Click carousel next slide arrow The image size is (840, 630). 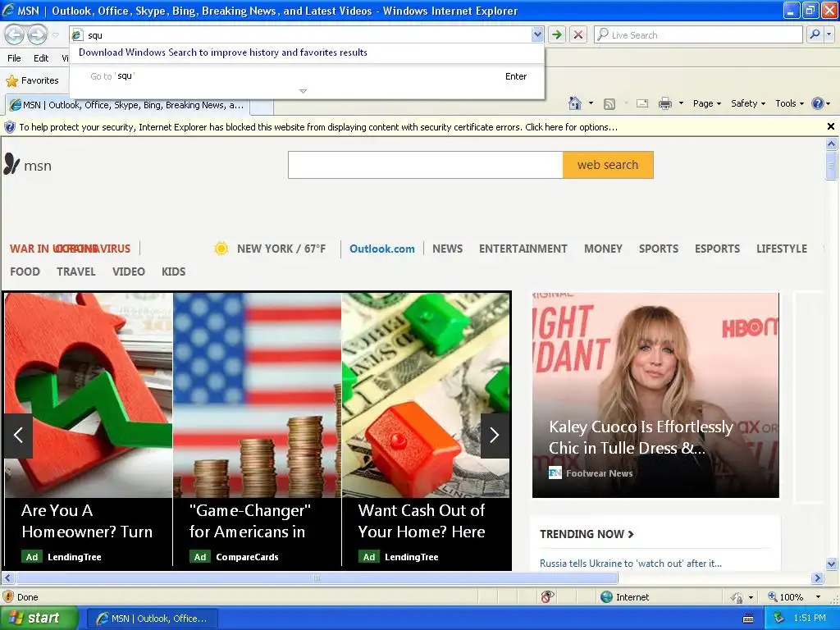pos(495,435)
